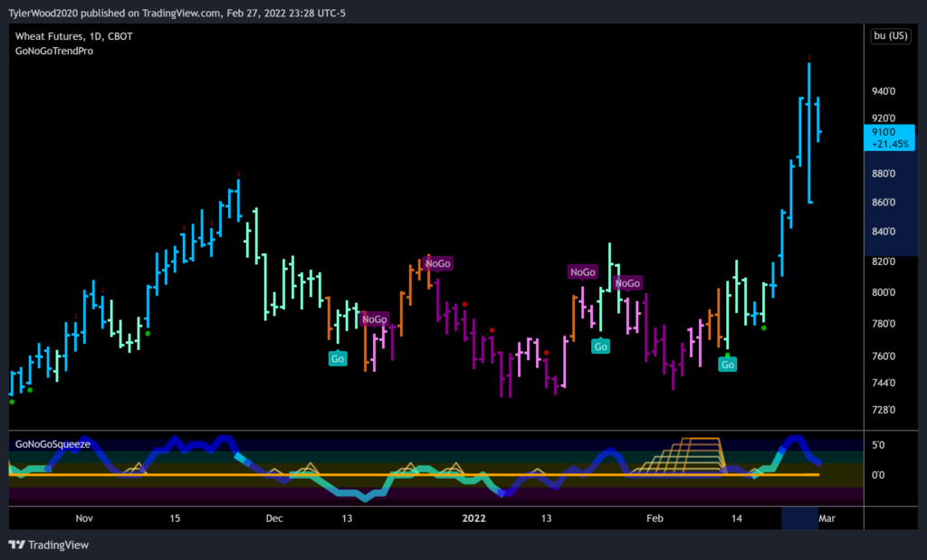The width and height of the screenshot is (927, 560).
Task: Click the 5'0 squeeze axis label
Action: tap(878, 445)
